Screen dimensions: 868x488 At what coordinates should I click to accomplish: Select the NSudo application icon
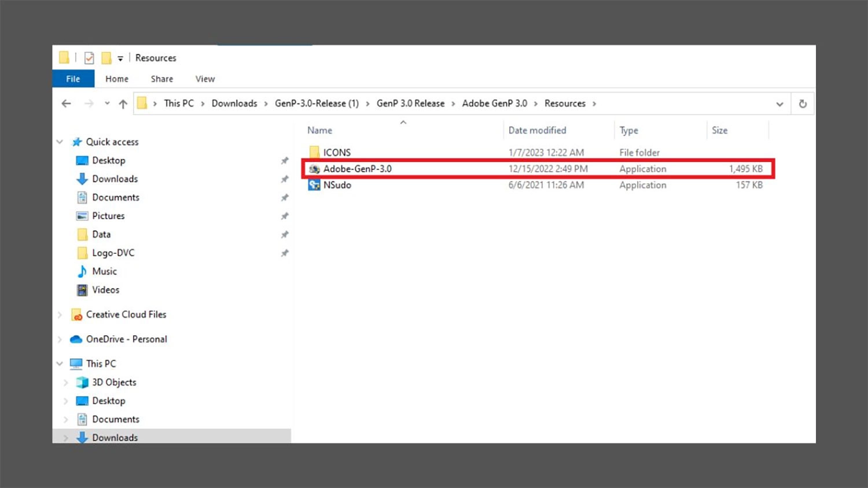click(314, 185)
